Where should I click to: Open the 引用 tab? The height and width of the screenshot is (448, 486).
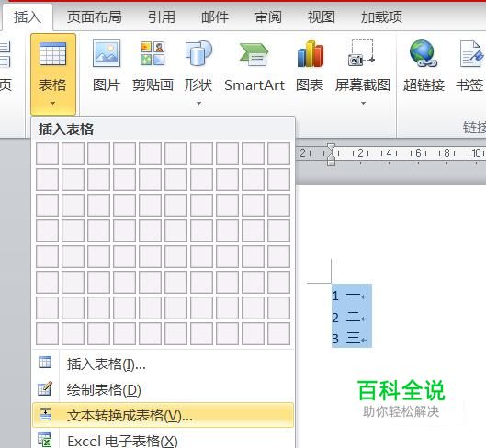pos(162,17)
